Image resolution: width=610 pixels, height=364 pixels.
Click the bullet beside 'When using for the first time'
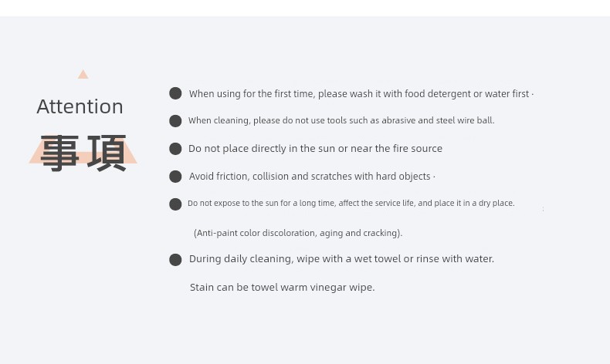175,93
